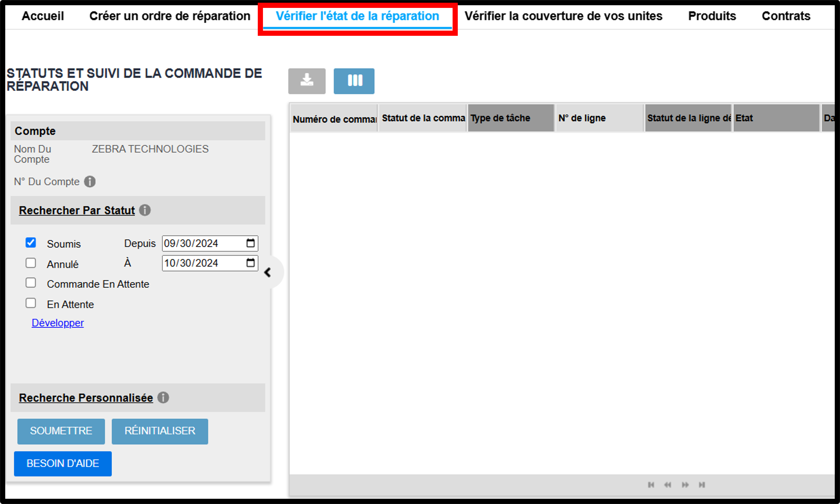This screenshot has height=504, width=840.
Task: Open the column chooser icon button
Action: pos(354,81)
